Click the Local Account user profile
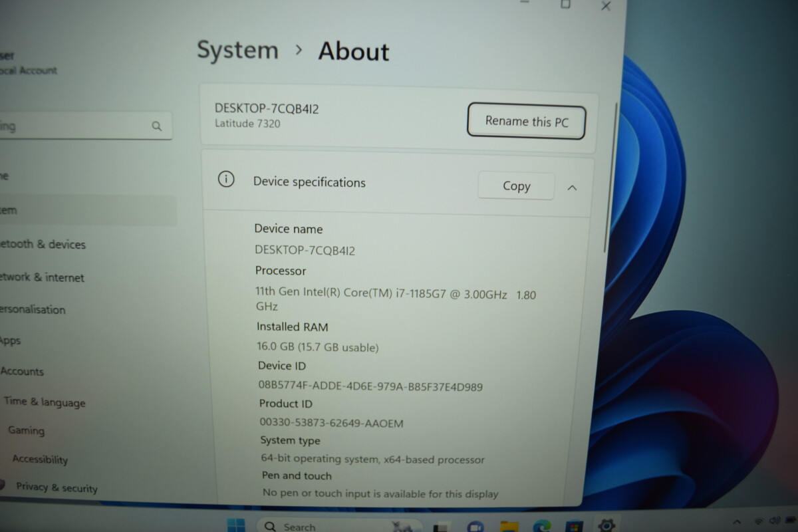Viewport: 798px width, 532px height. click(x=28, y=64)
